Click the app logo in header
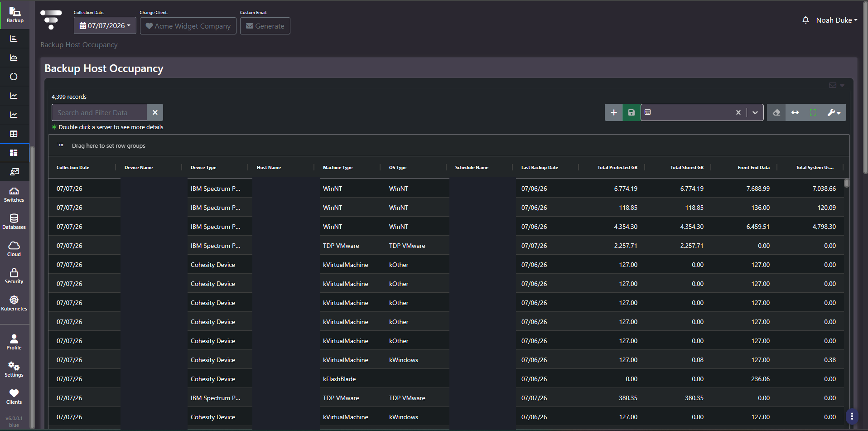This screenshot has height=431, width=868. pos(51,20)
